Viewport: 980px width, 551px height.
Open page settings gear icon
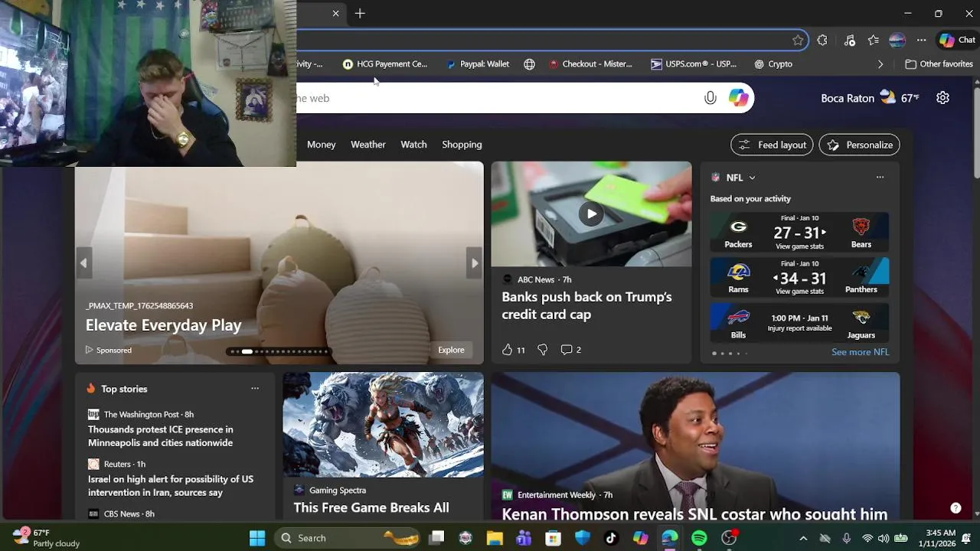pos(943,98)
